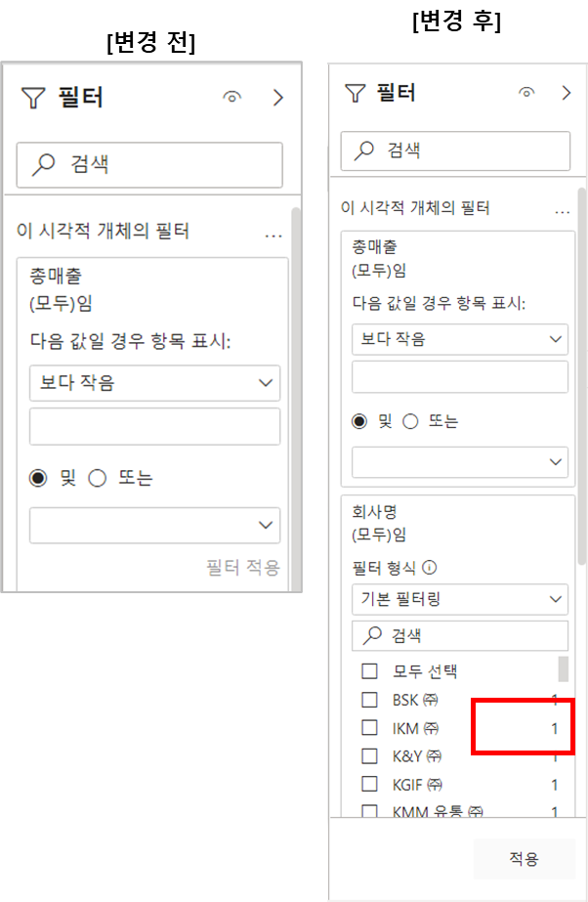Click the funnel icon in the right filter pane

pyautogui.click(x=355, y=93)
